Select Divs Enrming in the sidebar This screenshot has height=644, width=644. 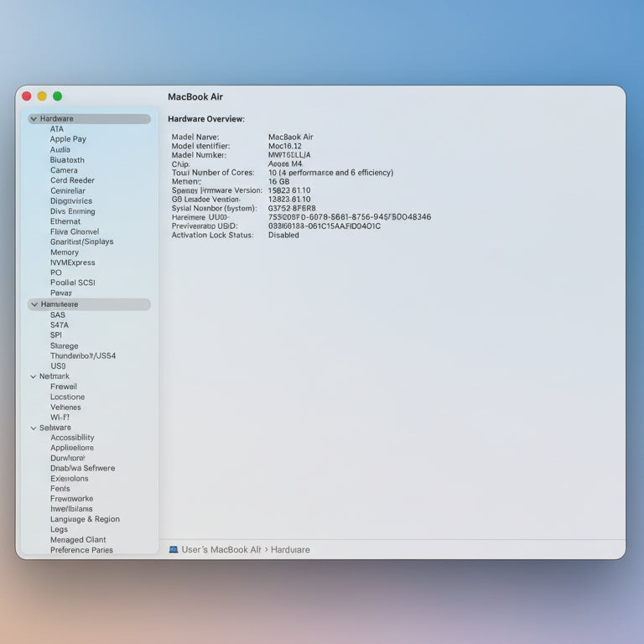click(x=73, y=211)
